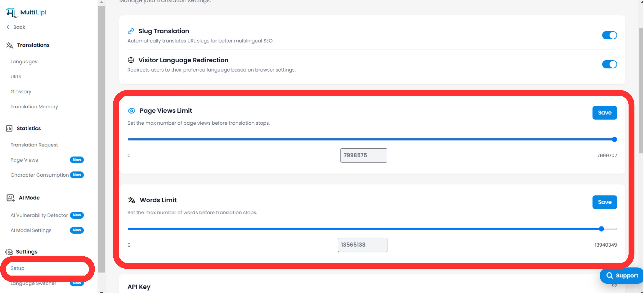
Task: Turn off Visitor Language Redirection
Action: coord(609,64)
